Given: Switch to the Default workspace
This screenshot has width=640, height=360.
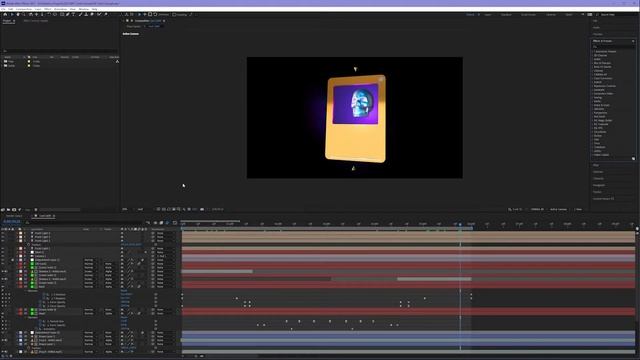Looking at the screenshot, I should pos(470,15).
